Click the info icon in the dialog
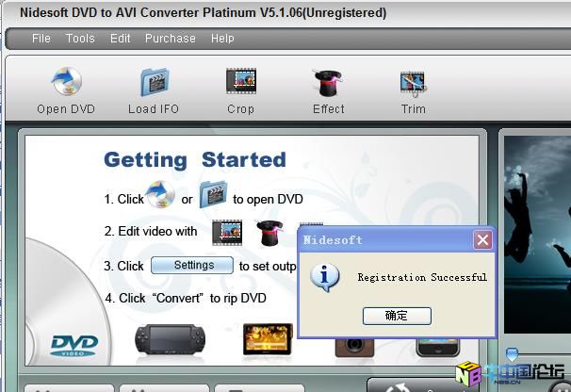The width and height of the screenshot is (571, 392). [325, 277]
